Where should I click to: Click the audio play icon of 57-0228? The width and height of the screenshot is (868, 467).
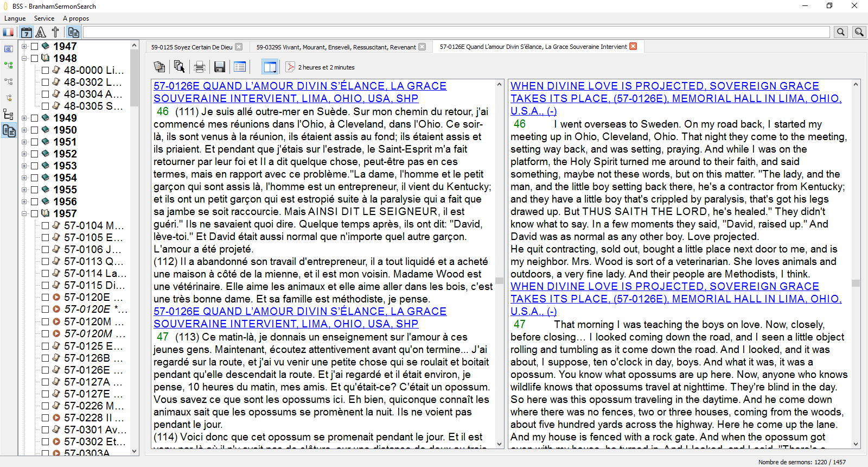pyautogui.click(x=56, y=418)
